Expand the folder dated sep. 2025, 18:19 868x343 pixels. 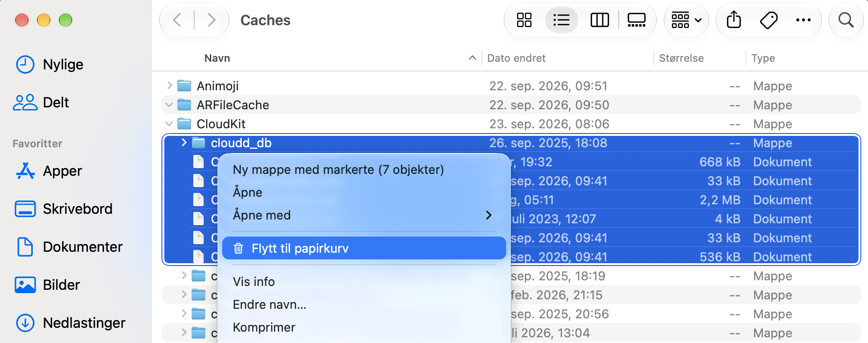coord(184,276)
